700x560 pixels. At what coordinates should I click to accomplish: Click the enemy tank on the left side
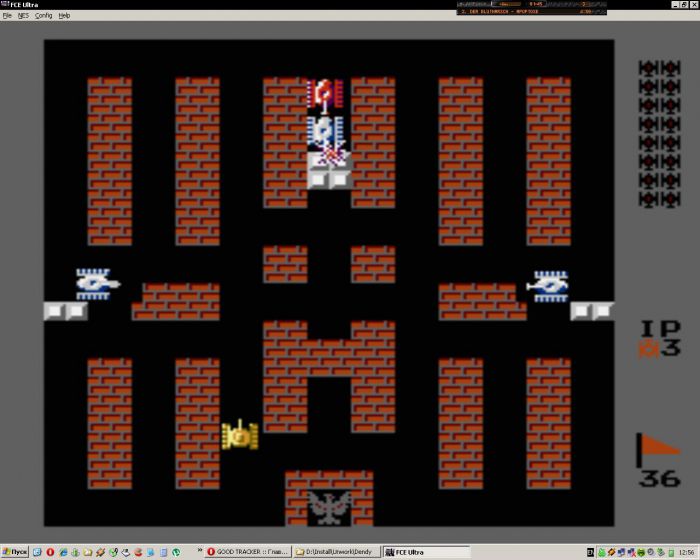tap(97, 284)
